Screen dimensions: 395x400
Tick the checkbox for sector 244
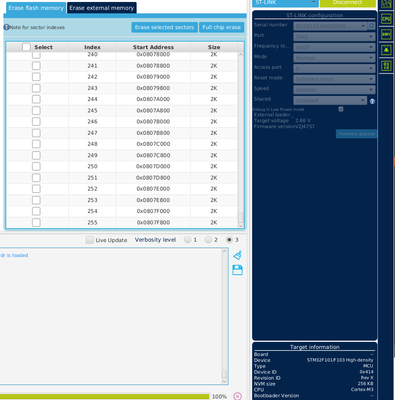coord(36,99)
